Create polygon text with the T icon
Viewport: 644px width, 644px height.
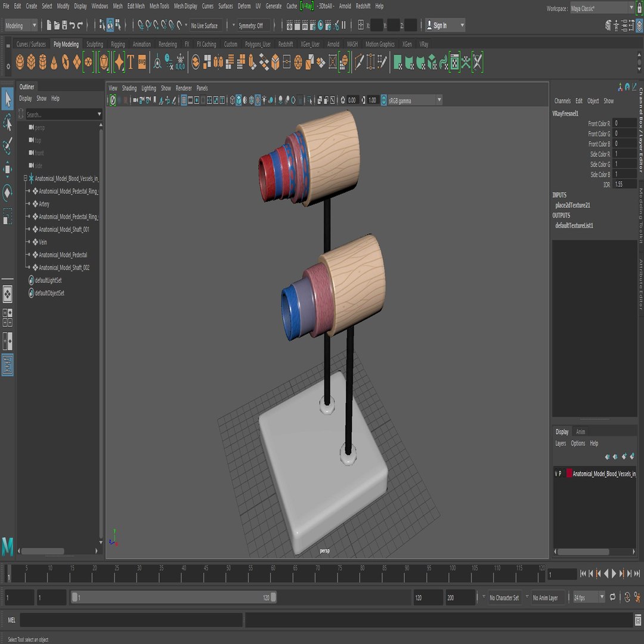point(131,63)
